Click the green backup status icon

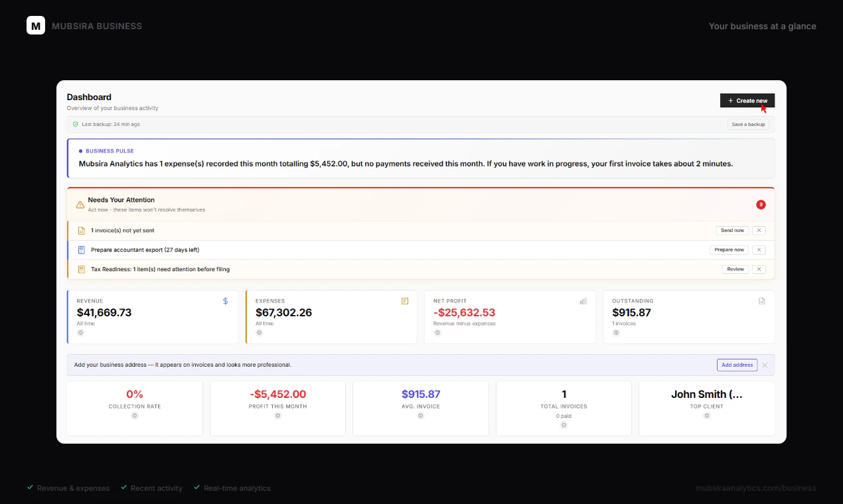(75, 124)
